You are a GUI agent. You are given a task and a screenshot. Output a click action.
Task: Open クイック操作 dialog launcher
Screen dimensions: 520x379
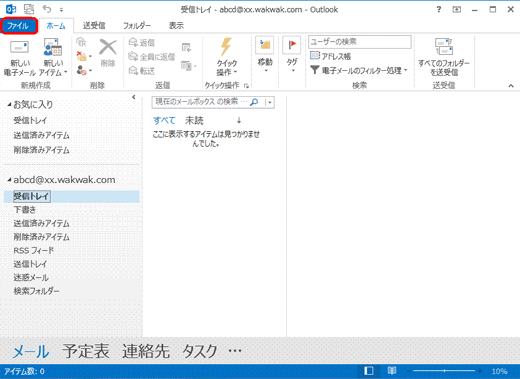[x=246, y=86]
